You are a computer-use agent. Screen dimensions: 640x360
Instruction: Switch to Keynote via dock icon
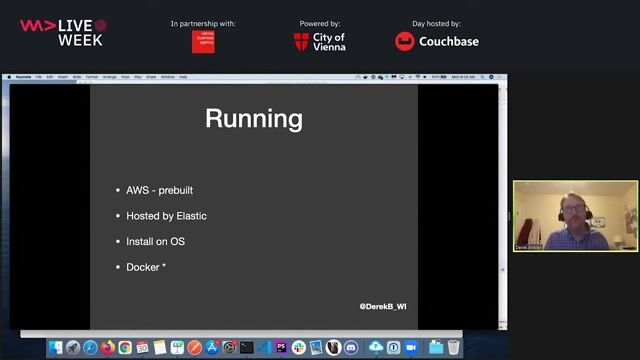coord(177,347)
